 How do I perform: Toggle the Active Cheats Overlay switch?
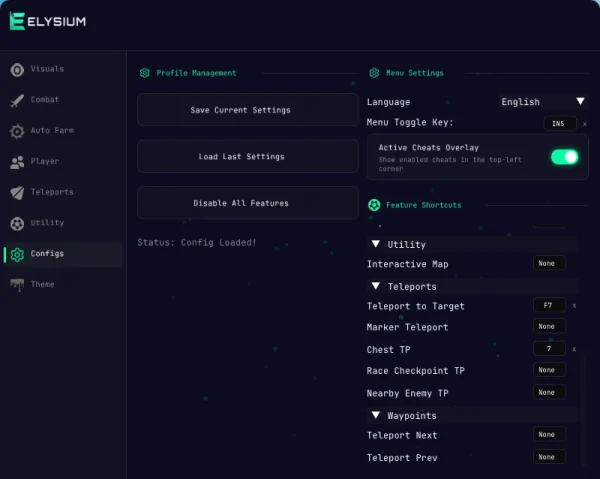coord(564,157)
